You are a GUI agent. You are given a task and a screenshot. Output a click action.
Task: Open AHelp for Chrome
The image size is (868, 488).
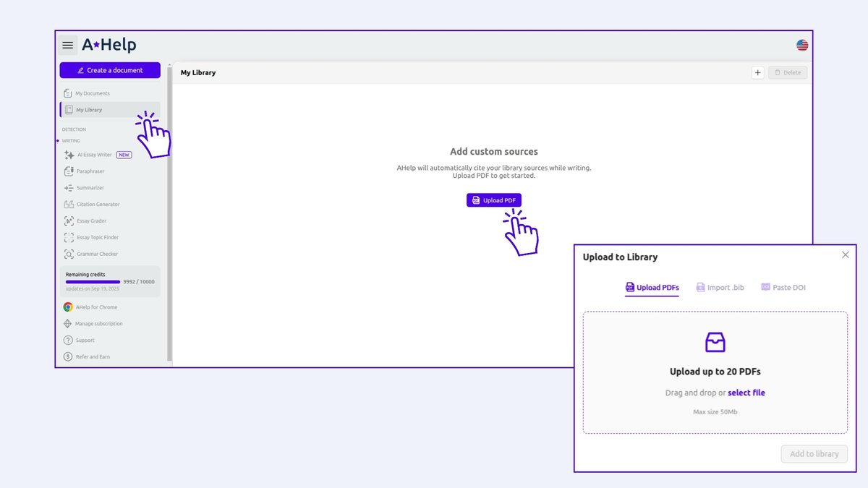[90, 307]
